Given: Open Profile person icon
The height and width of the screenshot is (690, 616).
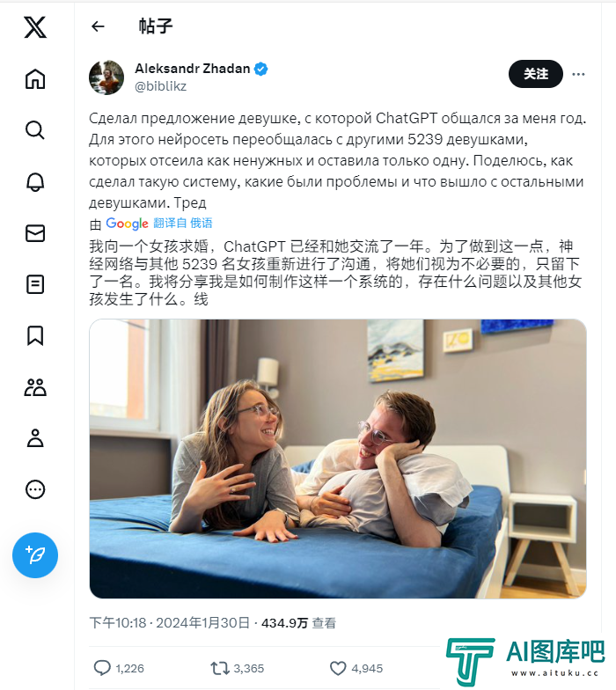Looking at the screenshot, I should coord(35,438).
